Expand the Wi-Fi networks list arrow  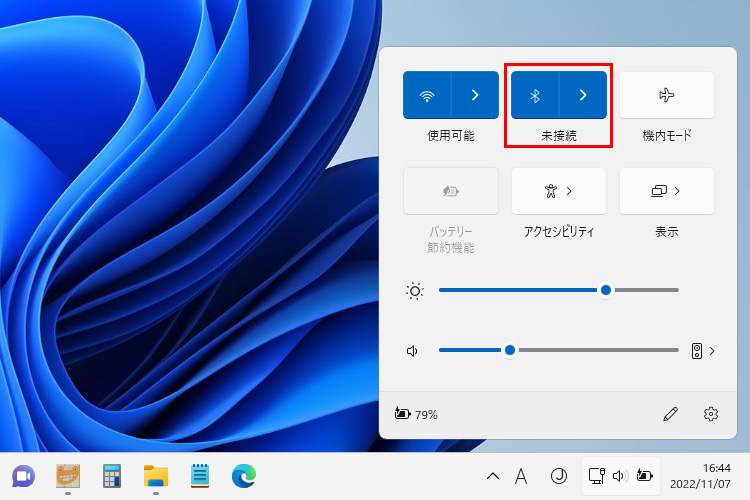coord(475,95)
